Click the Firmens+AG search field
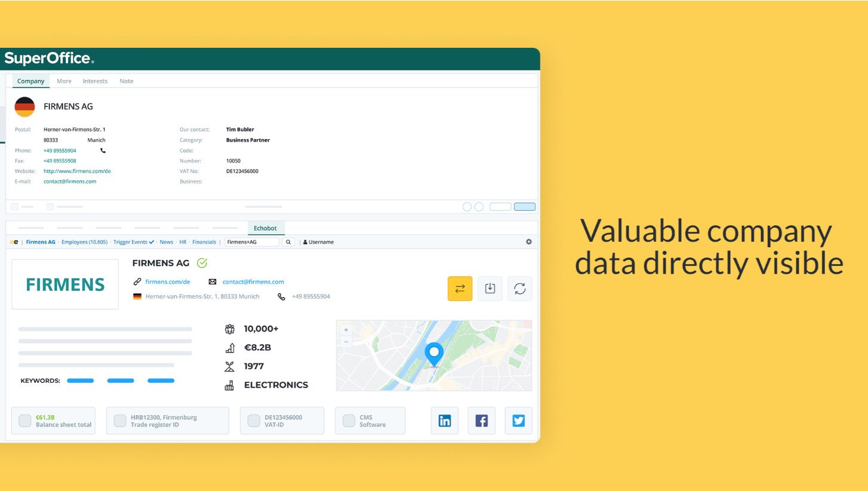Image resolution: width=868 pixels, height=491 pixels. (x=251, y=242)
